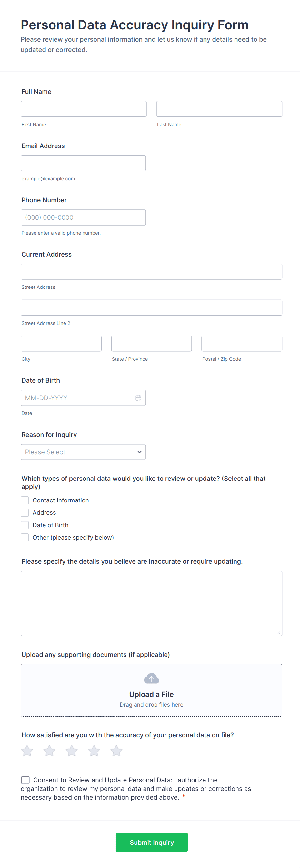Check the Date of Birth review option
The height and width of the screenshot is (868, 300).
24,525
